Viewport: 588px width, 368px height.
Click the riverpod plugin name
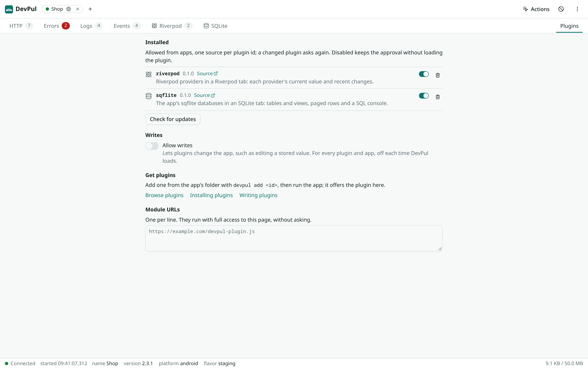pyautogui.click(x=168, y=74)
